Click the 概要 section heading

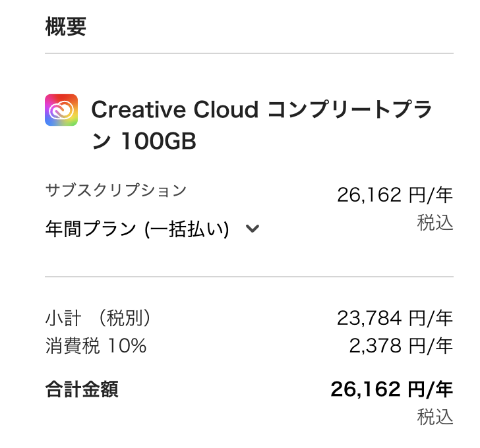(x=66, y=27)
